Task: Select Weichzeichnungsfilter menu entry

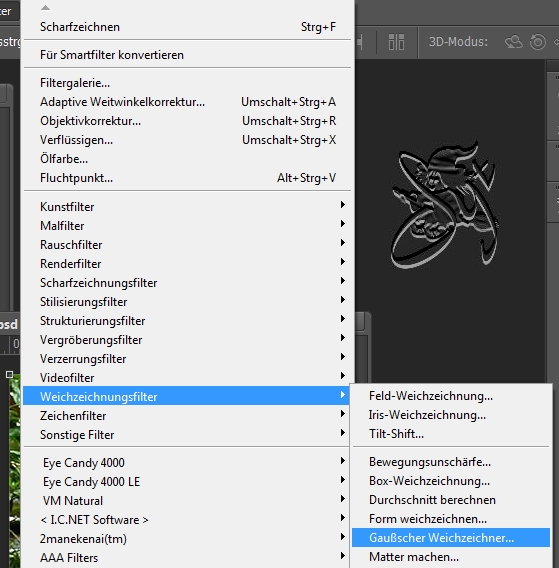Action: click(186, 396)
